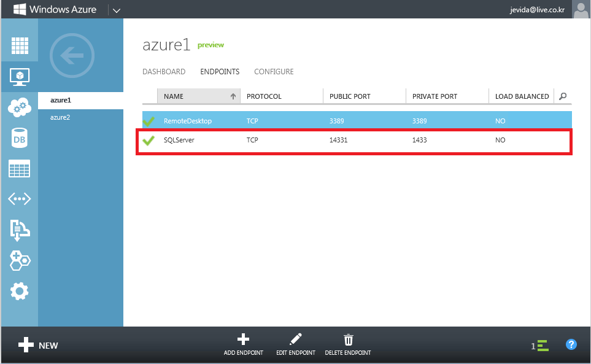This screenshot has height=364, width=591.
Task: Open the All Items grid icon
Action: pos(20,45)
